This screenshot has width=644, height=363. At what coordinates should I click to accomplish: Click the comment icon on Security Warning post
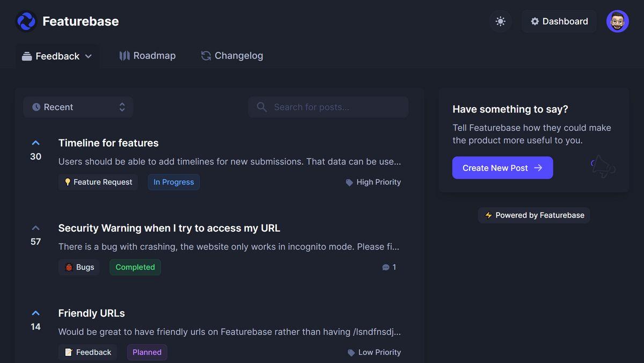coord(385,267)
